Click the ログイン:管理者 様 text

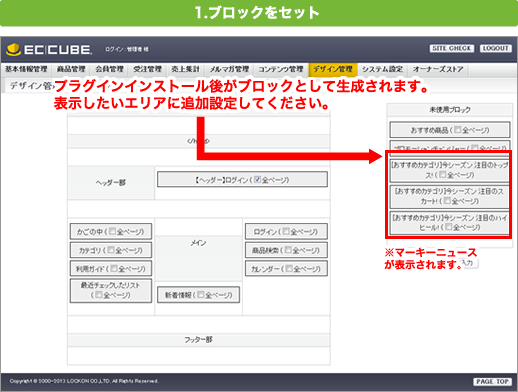[127, 49]
